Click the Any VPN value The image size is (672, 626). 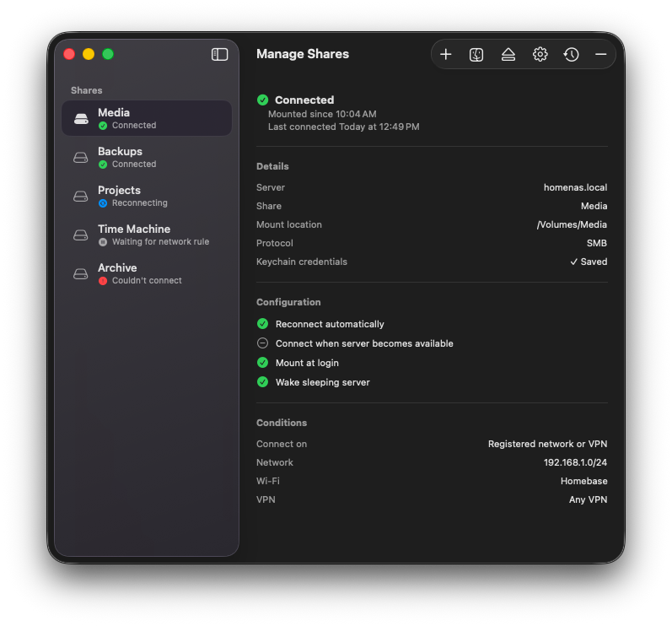(588, 499)
